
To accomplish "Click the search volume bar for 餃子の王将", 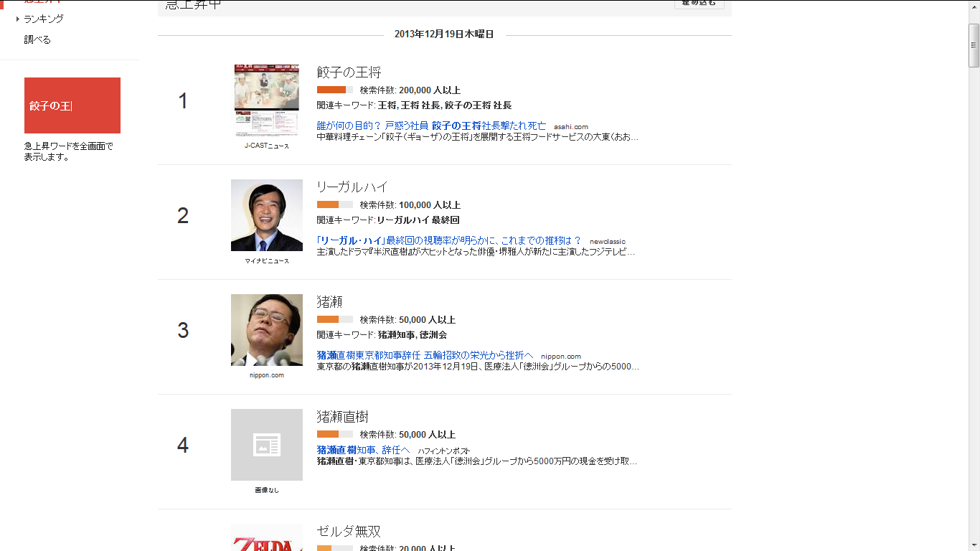I will tap(335, 90).
